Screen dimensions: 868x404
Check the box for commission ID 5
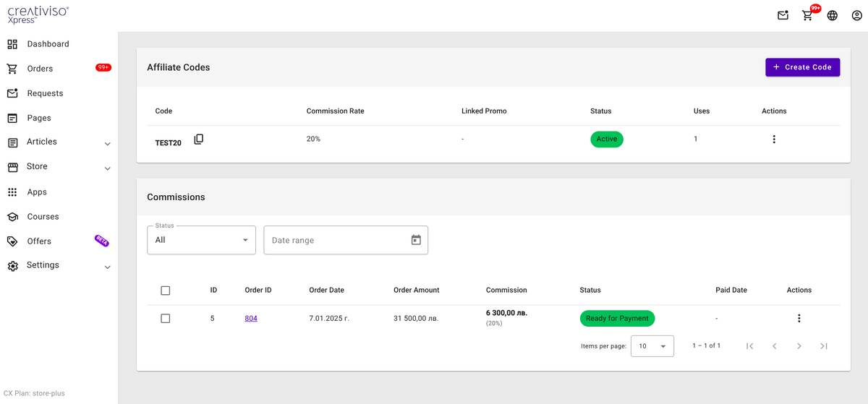tap(166, 318)
